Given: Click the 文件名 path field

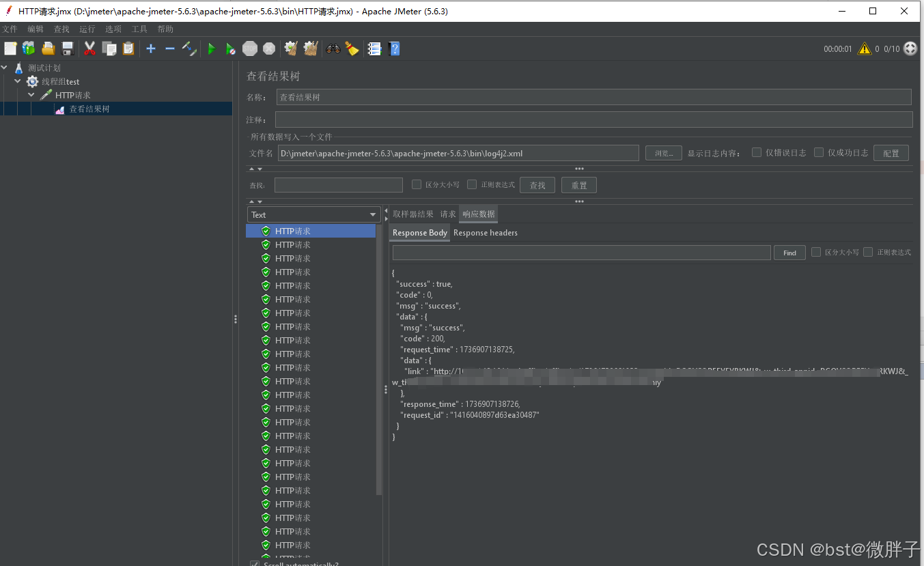Looking at the screenshot, I should point(458,153).
